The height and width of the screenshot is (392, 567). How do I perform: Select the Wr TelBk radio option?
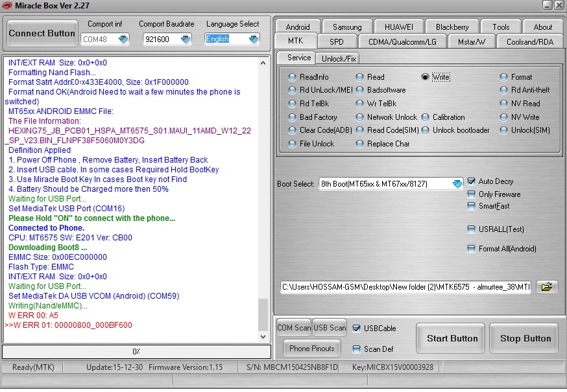pyautogui.click(x=359, y=104)
